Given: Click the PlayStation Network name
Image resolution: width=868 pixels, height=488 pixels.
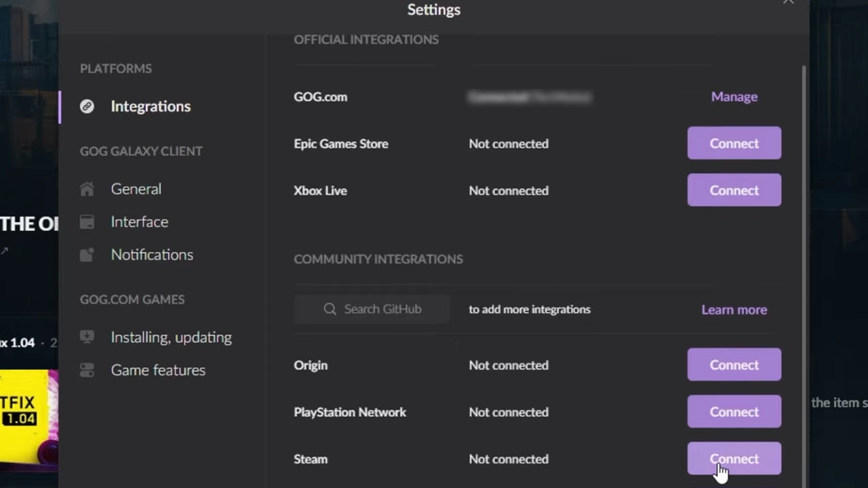Looking at the screenshot, I should pos(350,412).
